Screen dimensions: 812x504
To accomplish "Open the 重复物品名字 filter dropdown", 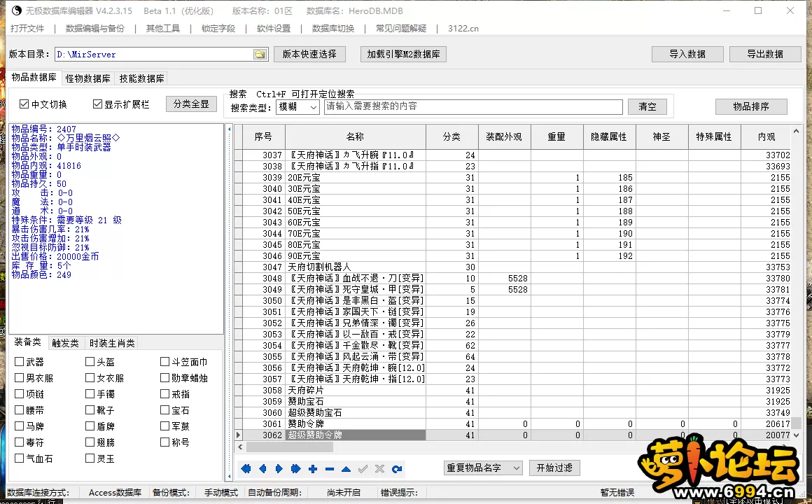I will point(482,468).
